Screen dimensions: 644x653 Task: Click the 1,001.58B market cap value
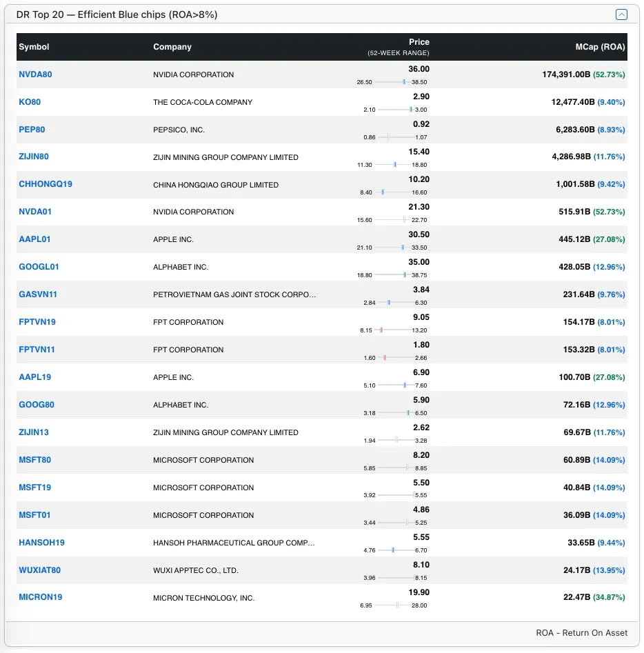(x=575, y=184)
